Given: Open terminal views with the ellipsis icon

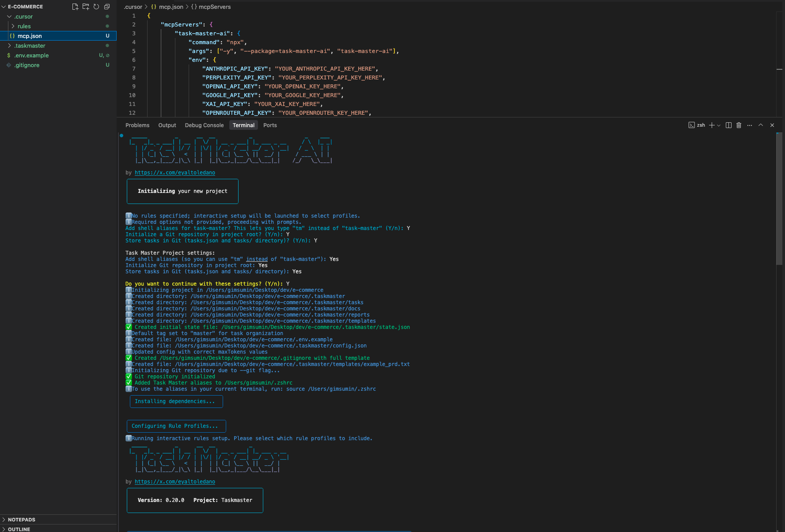Looking at the screenshot, I should (749, 125).
